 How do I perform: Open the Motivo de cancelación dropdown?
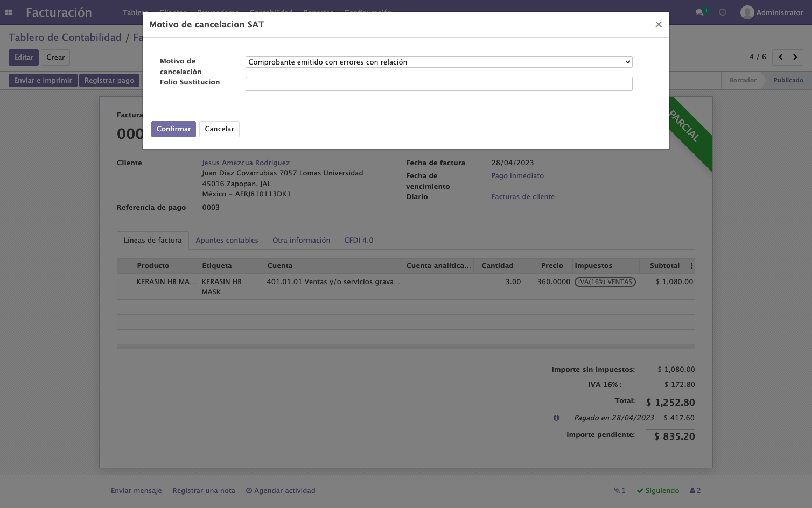(439, 62)
